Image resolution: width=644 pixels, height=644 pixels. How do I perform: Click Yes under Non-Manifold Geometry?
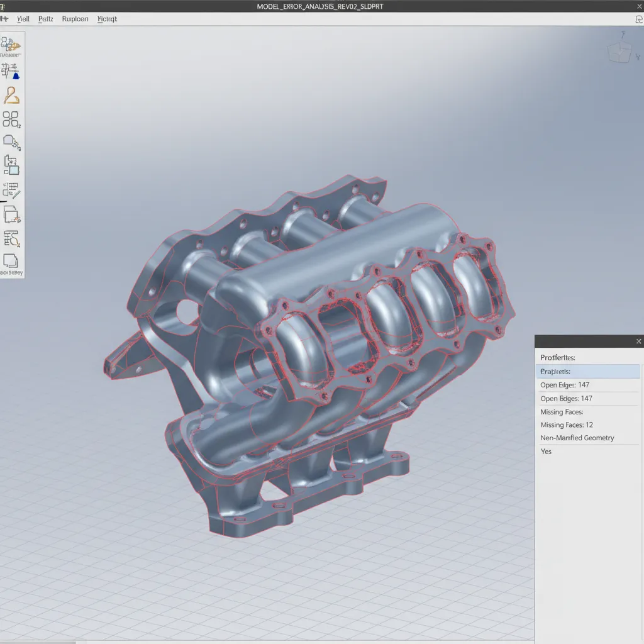click(x=546, y=451)
